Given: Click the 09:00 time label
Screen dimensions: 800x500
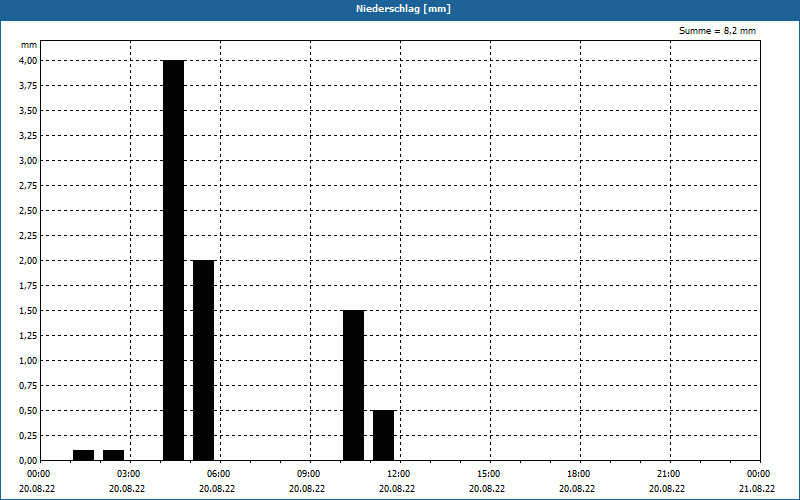Looking at the screenshot, I should pos(309,474).
